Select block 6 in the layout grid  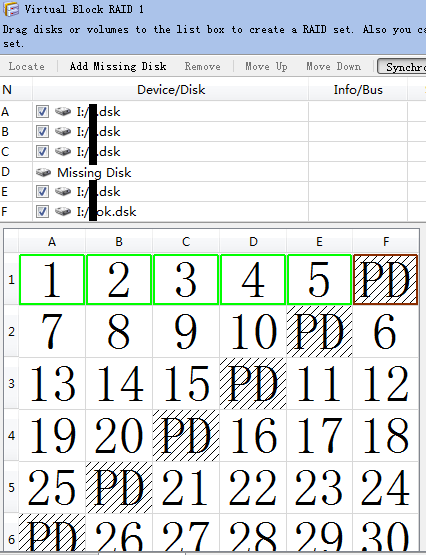click(386, 331)
